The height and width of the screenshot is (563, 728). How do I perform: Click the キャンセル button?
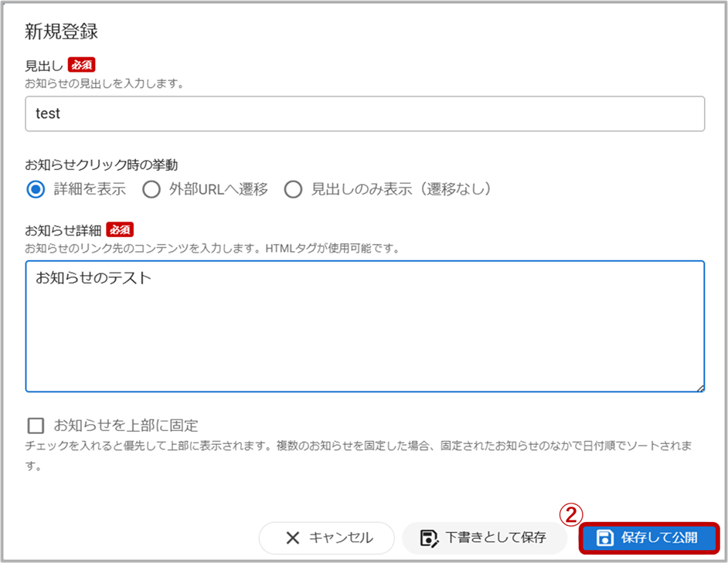326,538
